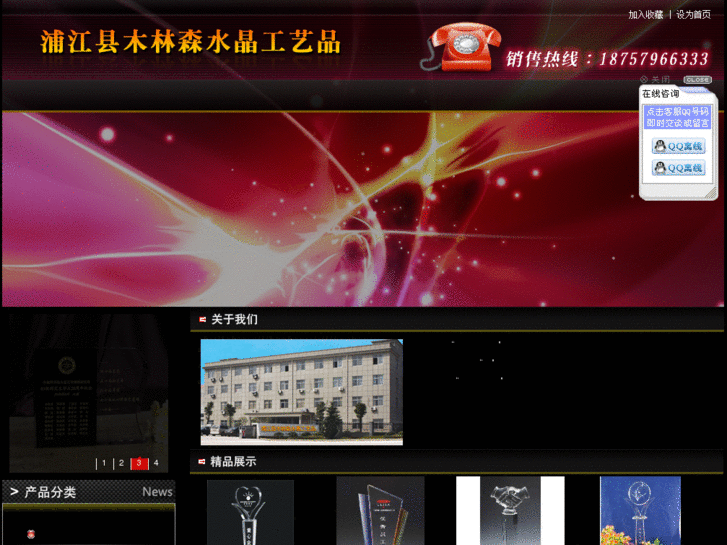The image size is (727, 545).
Task: Click the sales hotline number 18757966333
Action: click(654, 59)
